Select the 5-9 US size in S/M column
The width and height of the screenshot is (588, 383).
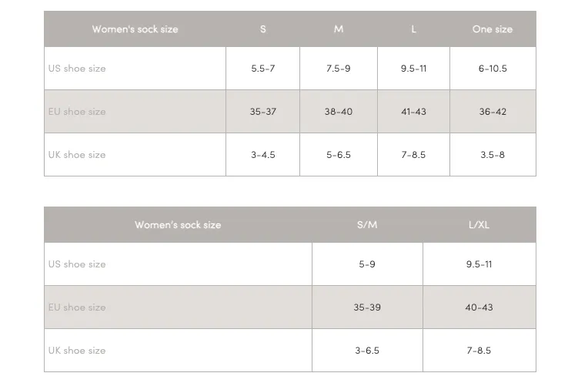tap(367, 264)
